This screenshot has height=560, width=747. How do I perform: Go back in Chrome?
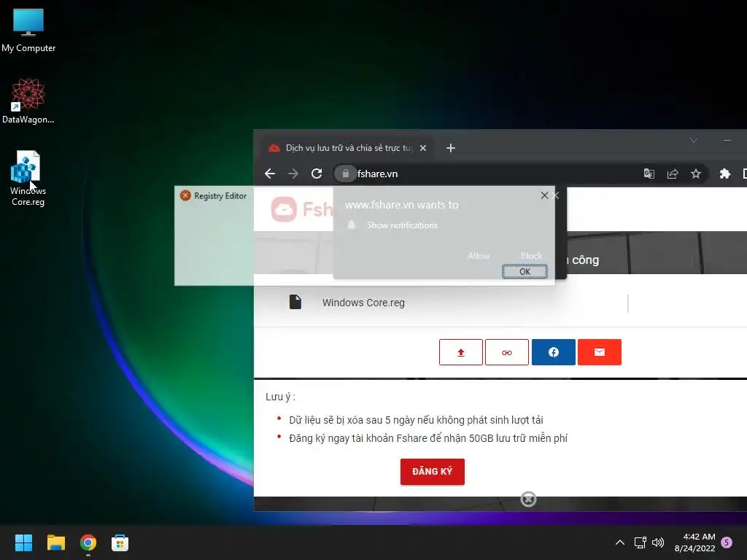pyautogui.click(x=270, y=174)
